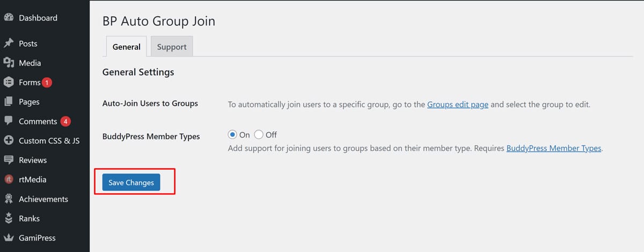Image resolution: width=644 pixels, height=252 pixels.
Task: Click the Reviews sidebar icon
Action: pos(9,160)
